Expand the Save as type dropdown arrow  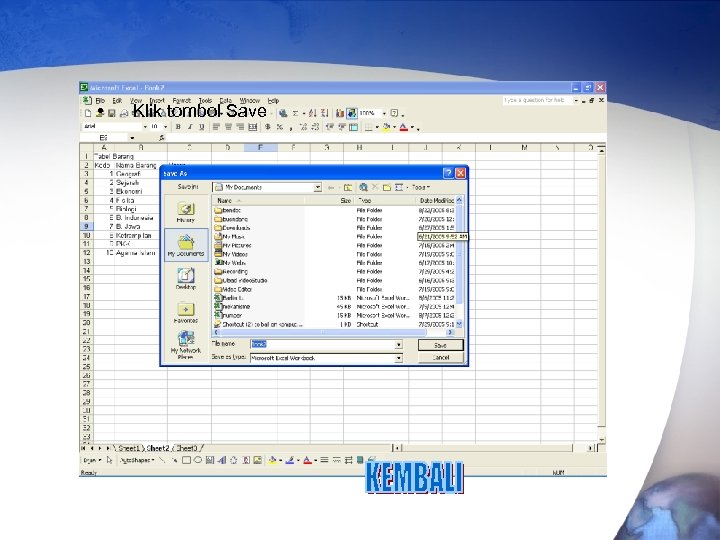399,358
